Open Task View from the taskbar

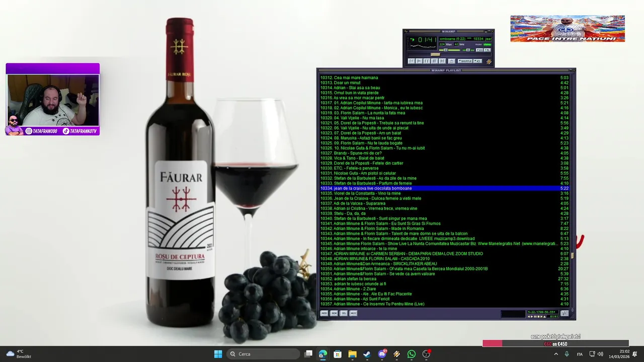(308, 354)
